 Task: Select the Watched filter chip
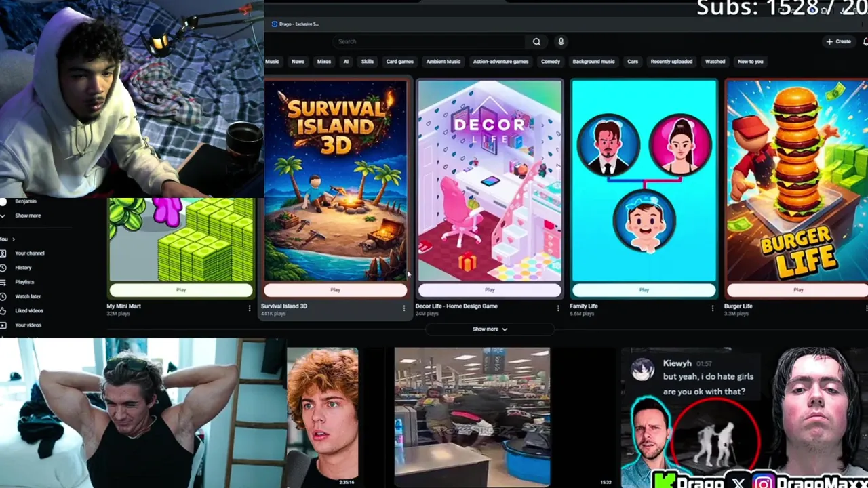tap(715, 62)
